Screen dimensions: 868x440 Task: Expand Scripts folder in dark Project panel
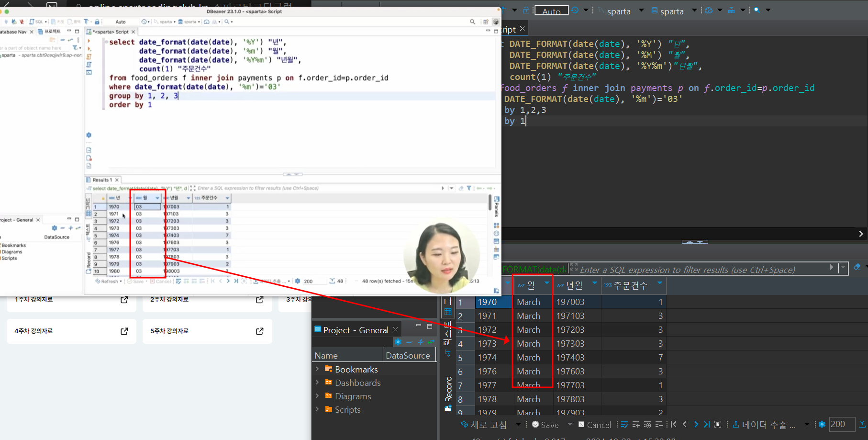(317, 409)
